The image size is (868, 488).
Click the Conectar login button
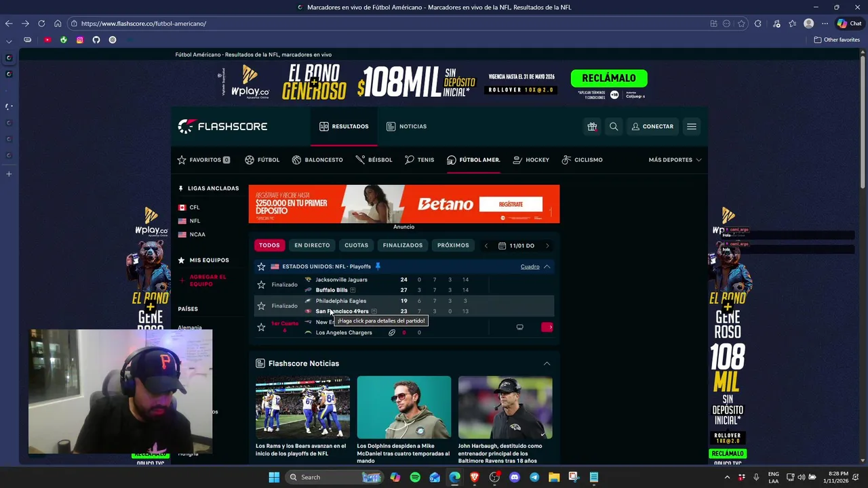tap(652, 127)
